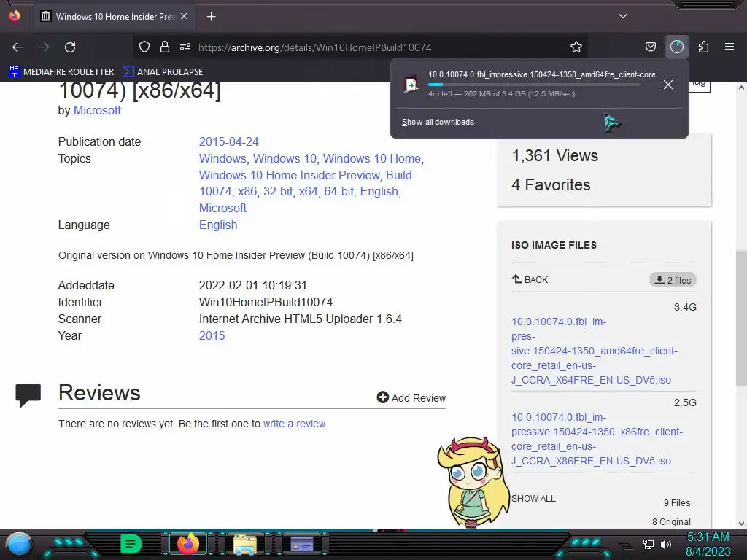Click the x86 topic link

pos(247,192)
